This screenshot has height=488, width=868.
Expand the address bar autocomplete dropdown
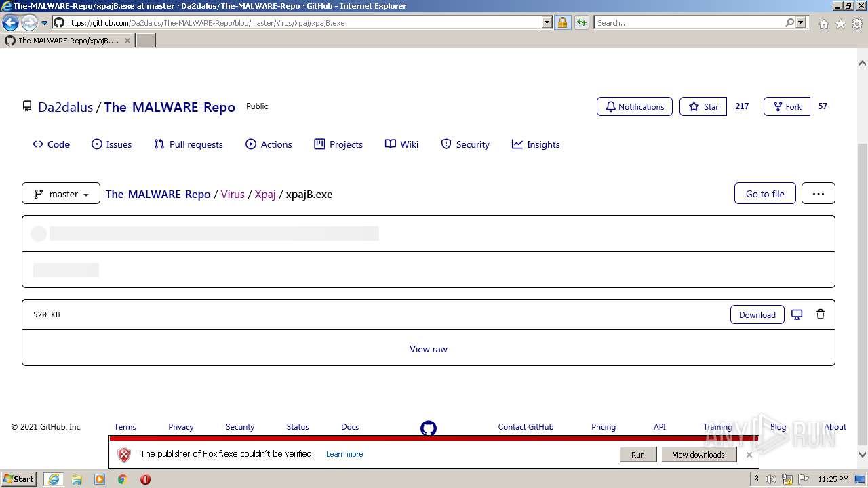547,23
